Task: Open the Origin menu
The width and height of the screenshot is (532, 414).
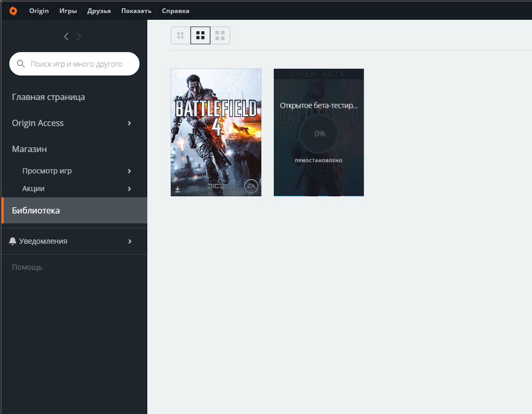Action: 39,11
